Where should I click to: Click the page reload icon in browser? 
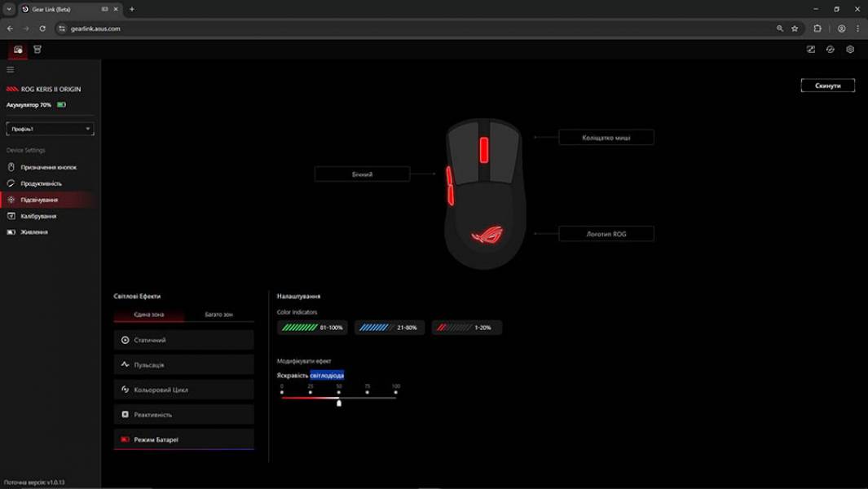point(42,29)
